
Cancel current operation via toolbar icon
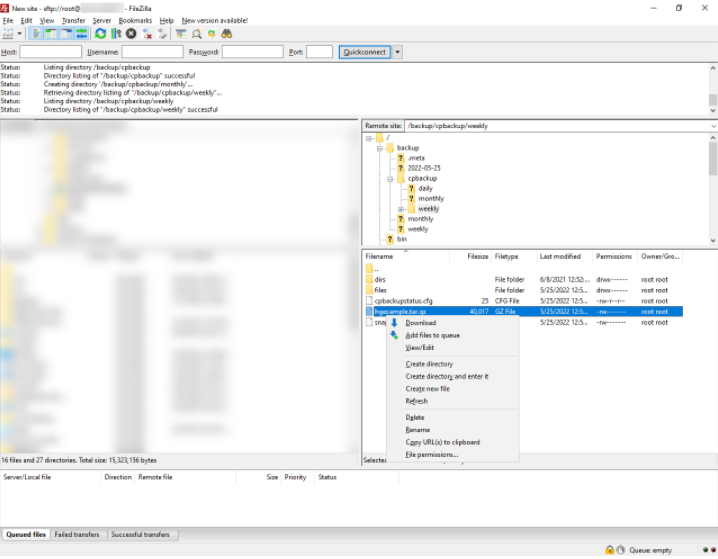click(x=131, y=34)
